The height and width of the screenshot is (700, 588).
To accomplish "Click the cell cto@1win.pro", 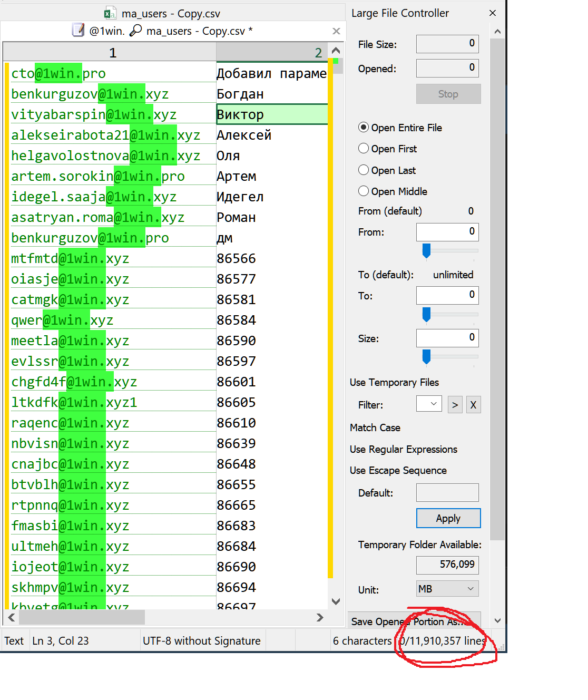I will [x=113, y=73].
